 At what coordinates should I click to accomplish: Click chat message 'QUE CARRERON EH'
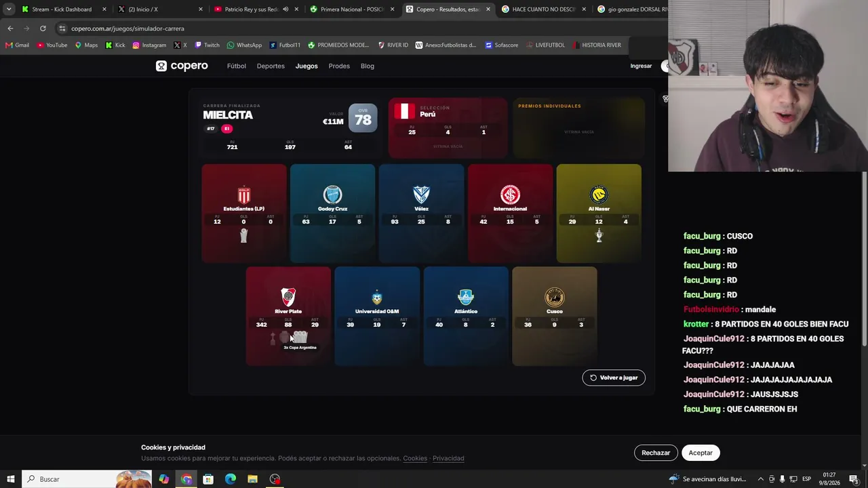[762, 409]
